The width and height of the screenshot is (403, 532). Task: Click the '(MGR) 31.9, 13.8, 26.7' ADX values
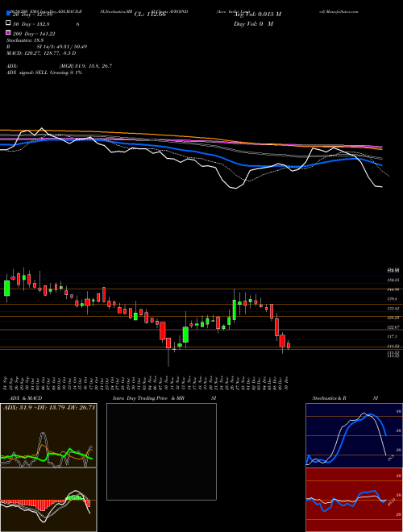85,66
